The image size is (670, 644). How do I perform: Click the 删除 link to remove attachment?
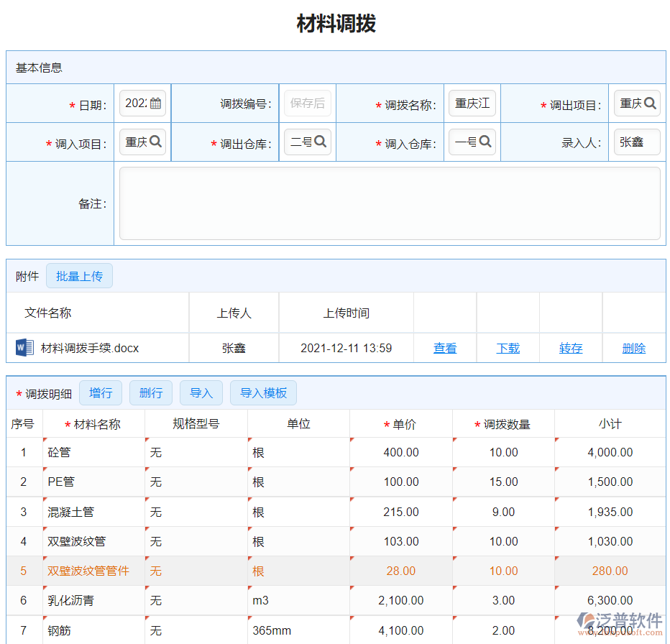point(634,348)
